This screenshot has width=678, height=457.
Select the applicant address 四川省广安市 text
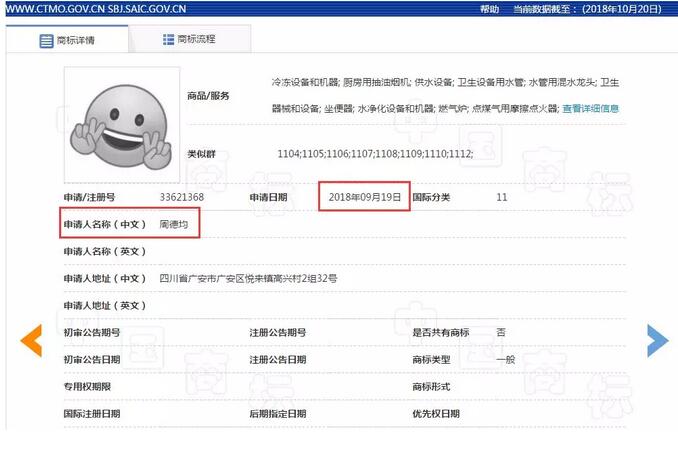(248, 278)
